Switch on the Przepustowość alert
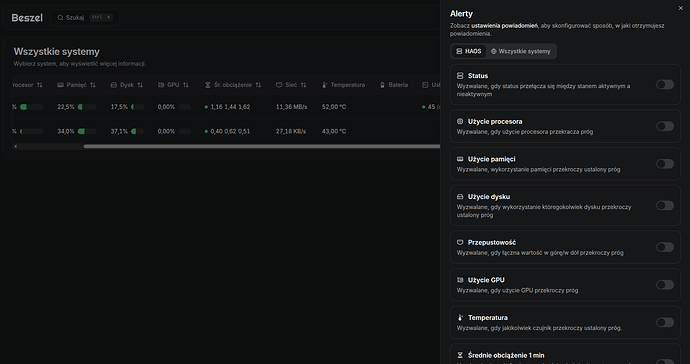 [x=664, y=247]
